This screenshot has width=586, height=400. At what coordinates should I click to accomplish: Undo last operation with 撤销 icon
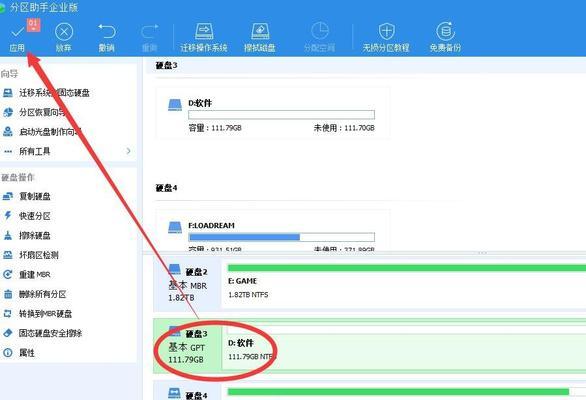(x=107, y=38)
